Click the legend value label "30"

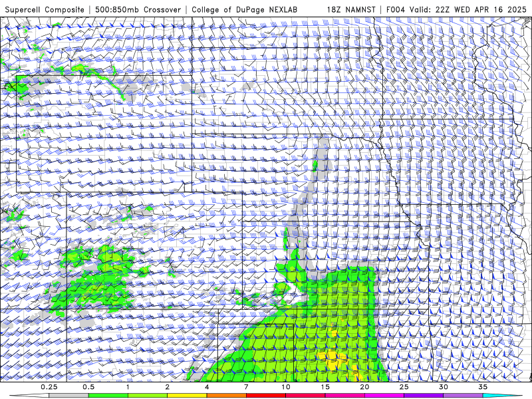click(x=443, y=387)
